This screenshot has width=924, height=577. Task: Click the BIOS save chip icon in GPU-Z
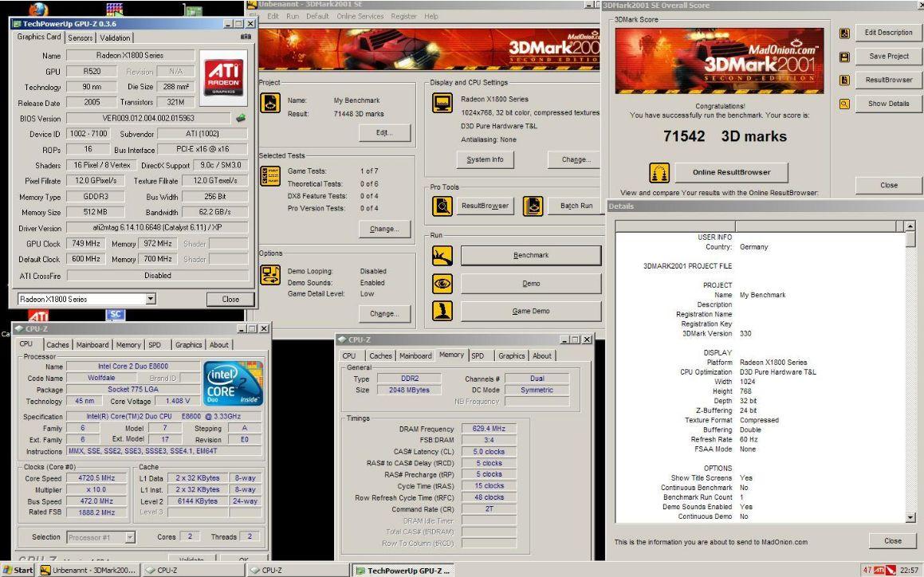[x=241, y=118]
